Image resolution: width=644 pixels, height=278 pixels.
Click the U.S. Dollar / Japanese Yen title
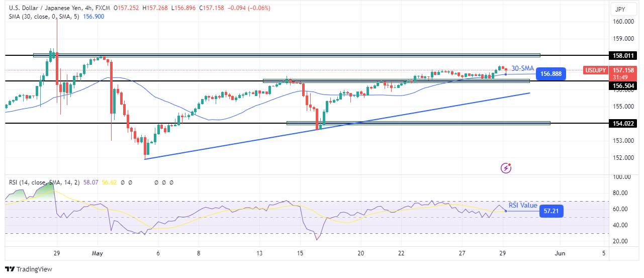50,7
